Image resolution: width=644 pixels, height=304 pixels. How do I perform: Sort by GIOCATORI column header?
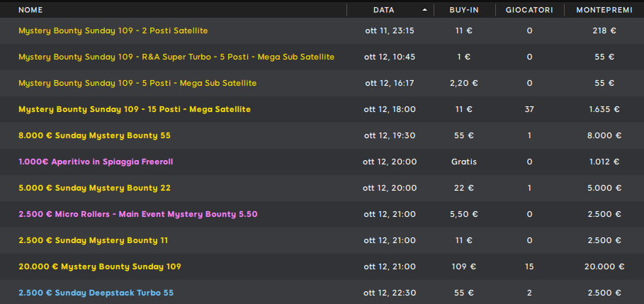pyautogui.click(x=529, y=10)
